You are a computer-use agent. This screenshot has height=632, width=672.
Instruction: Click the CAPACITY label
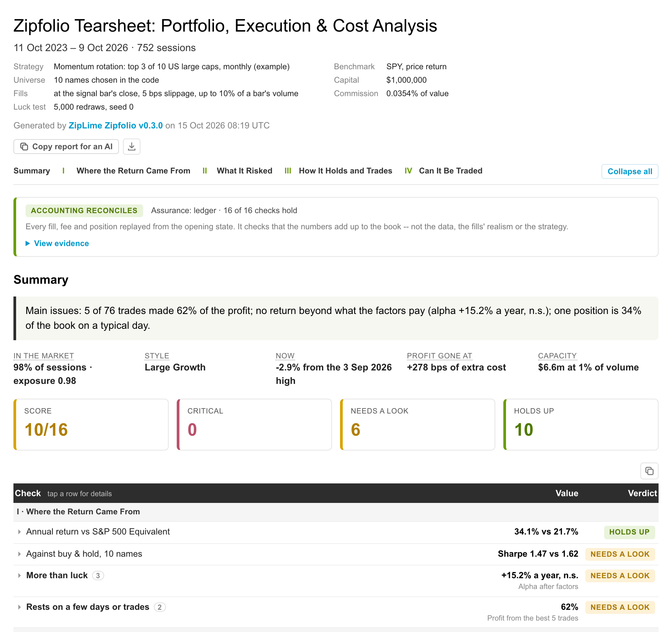[557, 356]
